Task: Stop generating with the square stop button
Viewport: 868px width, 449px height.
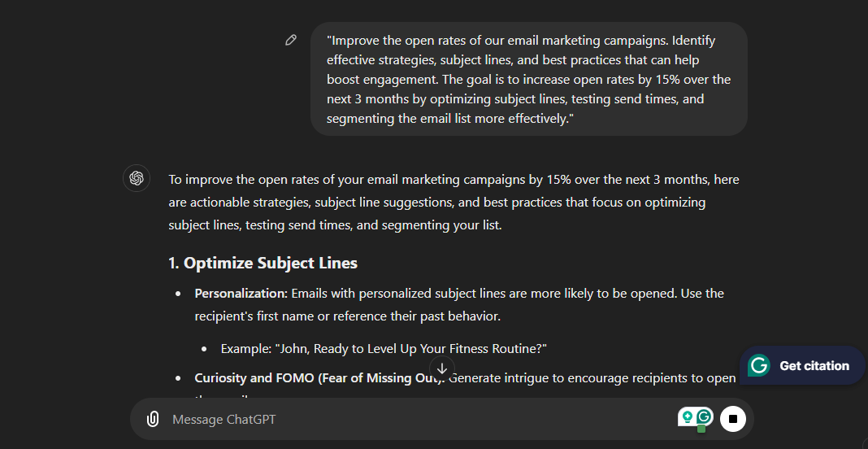Action: pos(733,419)
